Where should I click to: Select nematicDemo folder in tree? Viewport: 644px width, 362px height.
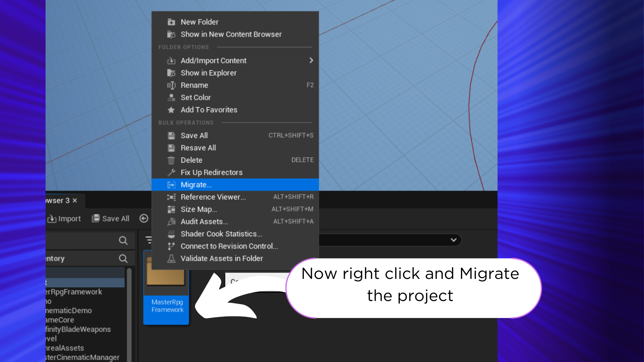point(69,311)
